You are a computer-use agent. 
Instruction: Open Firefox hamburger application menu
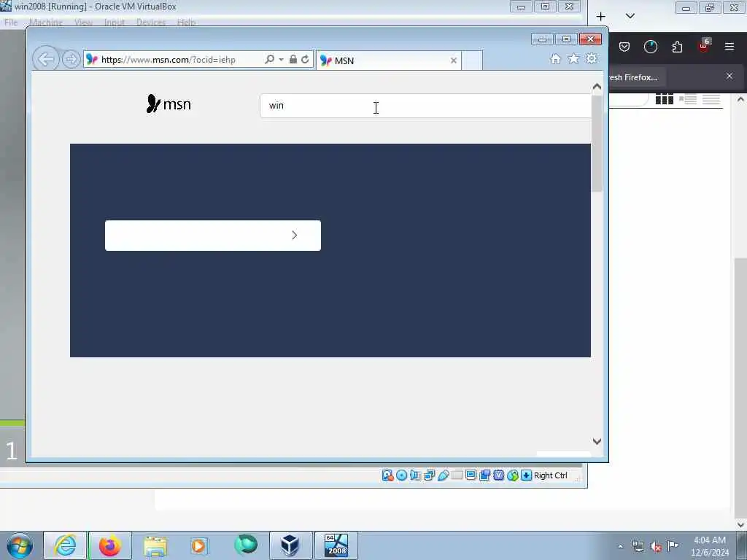click(x=729, y=47)
